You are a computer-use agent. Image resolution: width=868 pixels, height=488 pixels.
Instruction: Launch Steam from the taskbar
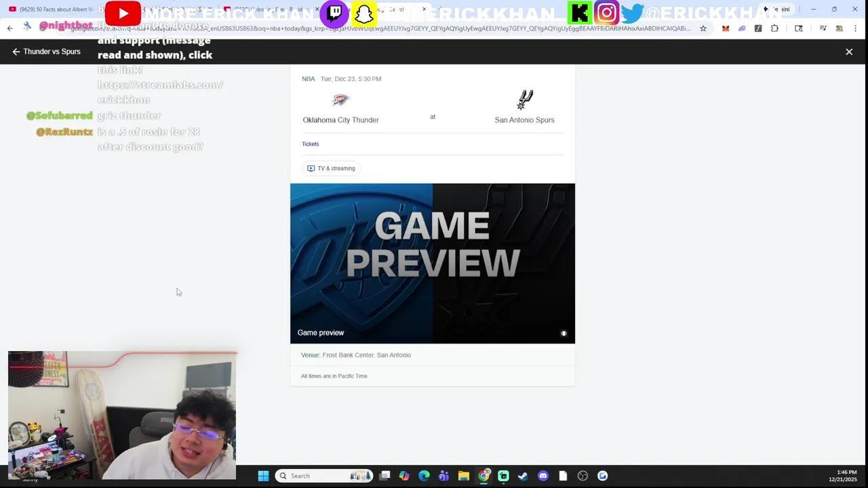coord(523,476)
